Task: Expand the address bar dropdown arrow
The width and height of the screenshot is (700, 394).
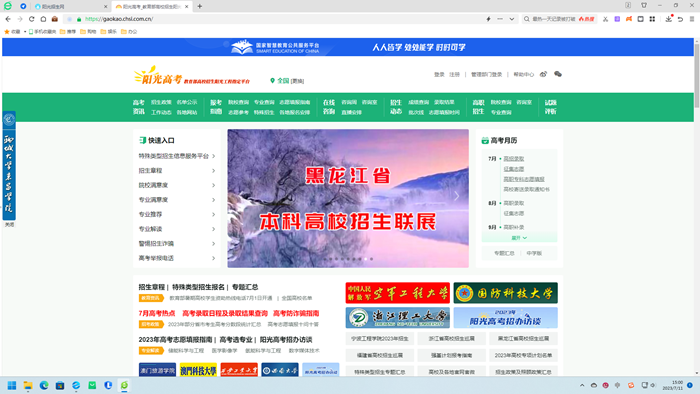Action: pyautogui.click(x=512, y=19)
